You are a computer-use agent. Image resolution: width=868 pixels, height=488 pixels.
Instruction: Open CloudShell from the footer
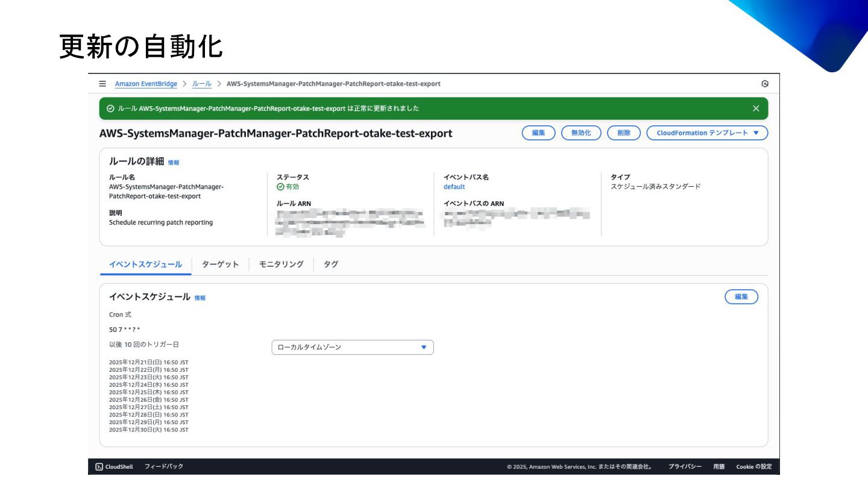click(x=114, y=467)
